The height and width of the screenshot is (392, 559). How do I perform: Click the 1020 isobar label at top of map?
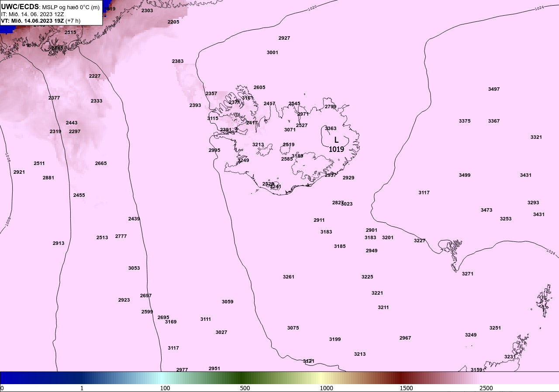pyautogui.click(x=312, y=8)
